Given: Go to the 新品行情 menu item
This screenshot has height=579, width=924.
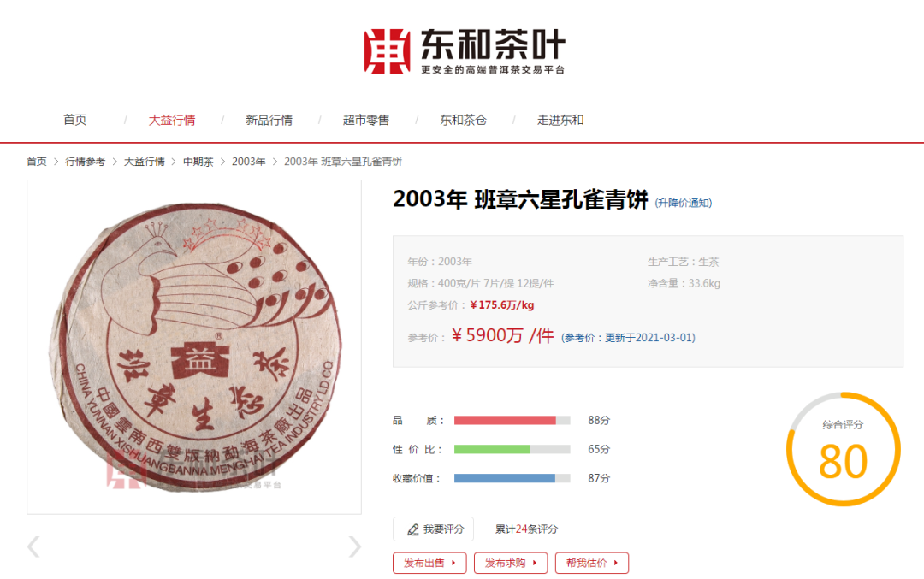Looking at the screenshot, I should (x=269, y=120).
